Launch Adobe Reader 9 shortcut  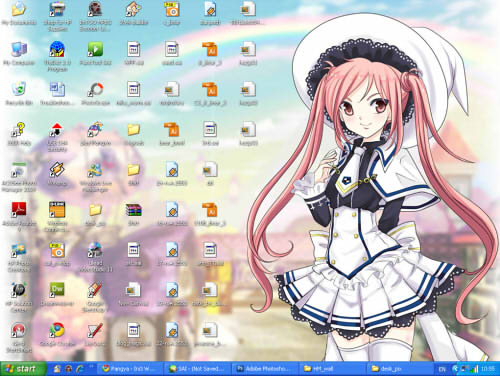[x=19, y=210]
